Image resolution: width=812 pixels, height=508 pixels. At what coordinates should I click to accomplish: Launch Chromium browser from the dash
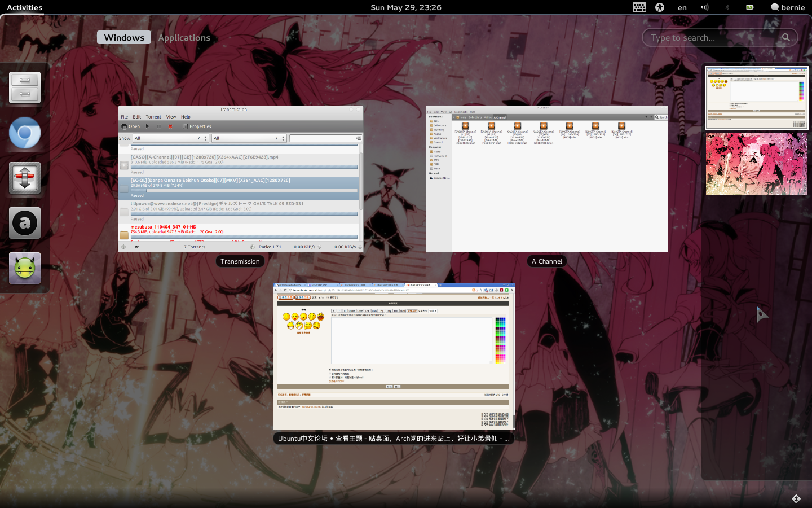coord(25,133)
